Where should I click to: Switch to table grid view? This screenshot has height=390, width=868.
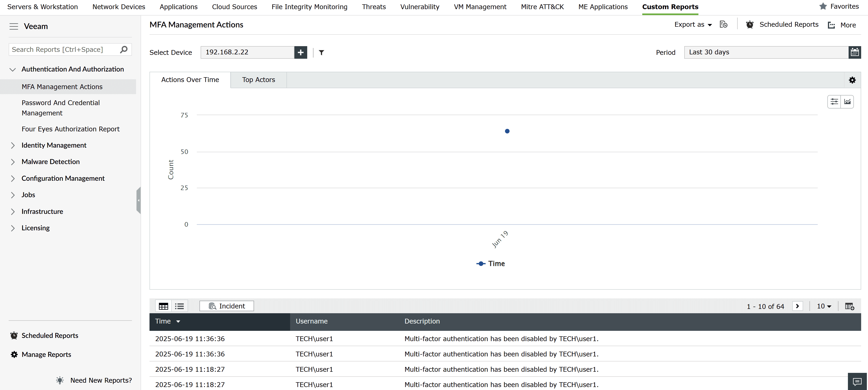[163, 306]
